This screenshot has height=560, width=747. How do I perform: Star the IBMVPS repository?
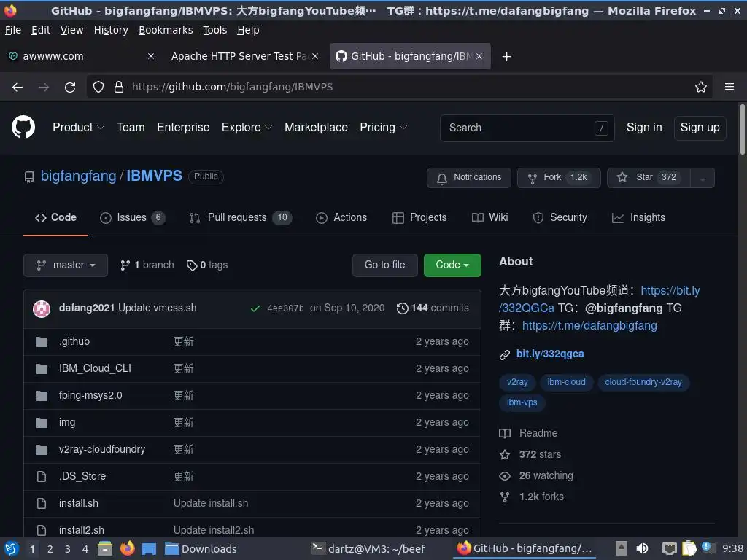point(649,178)
